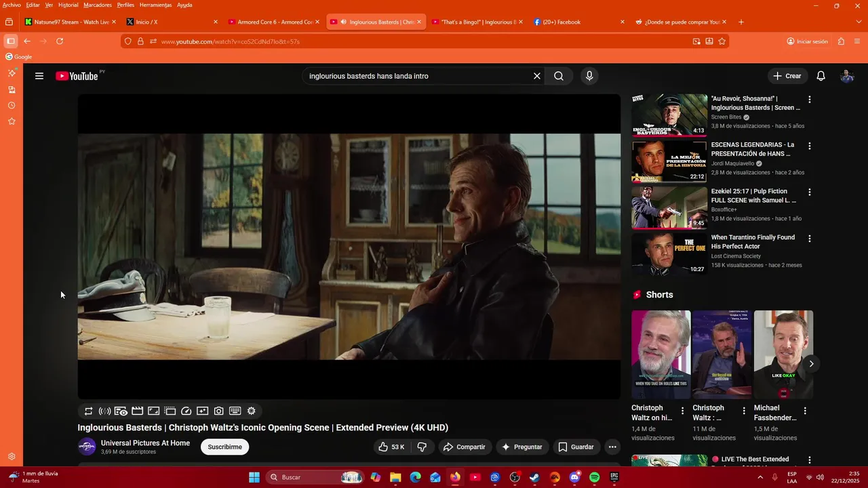868x488 pixels.
Task: Click the resize player frame icon
Action: [154, 411]
